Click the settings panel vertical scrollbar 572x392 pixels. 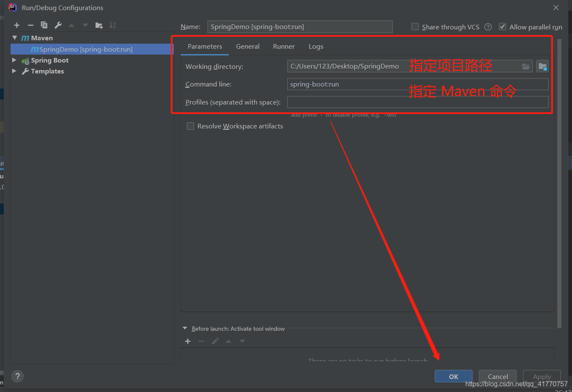click(559, 183)
